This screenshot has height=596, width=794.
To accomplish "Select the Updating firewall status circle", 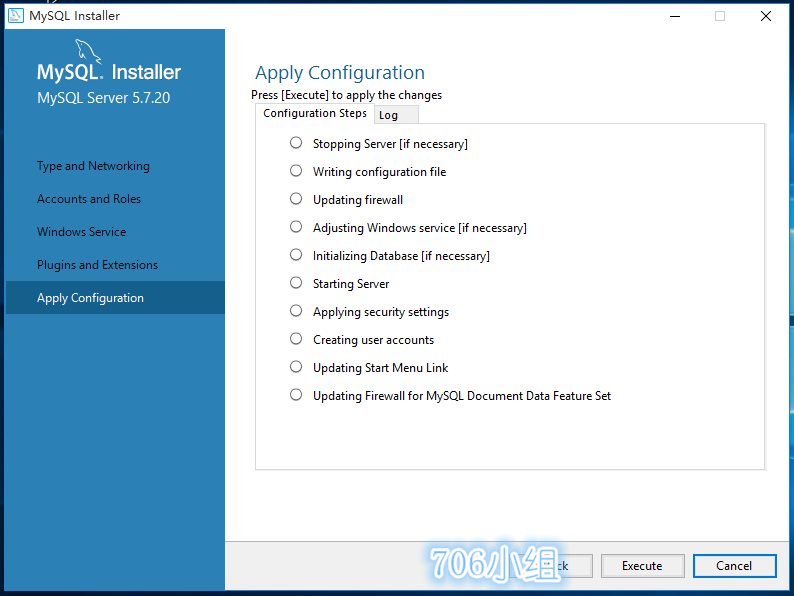I will tap(296, 198).
